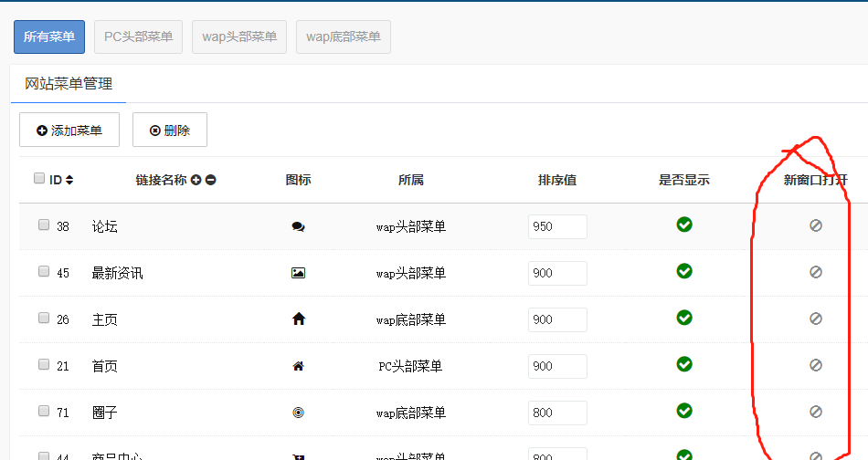The width and height of the screenshot is (868, 460).
Task: Click the speech bubble icon for 论坛
Action: coord(298,226)
